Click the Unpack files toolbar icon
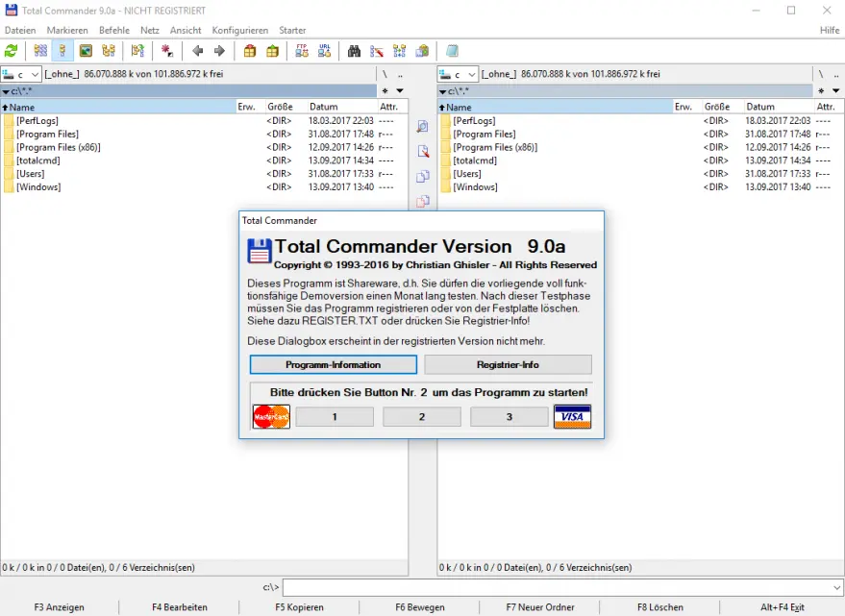 coord(273,51)
